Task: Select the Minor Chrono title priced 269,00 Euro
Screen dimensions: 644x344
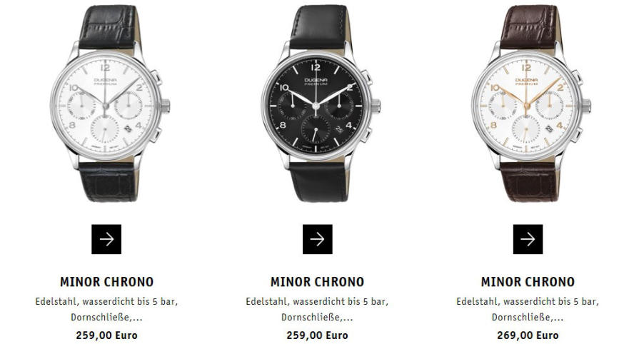Action: point(528,282)
